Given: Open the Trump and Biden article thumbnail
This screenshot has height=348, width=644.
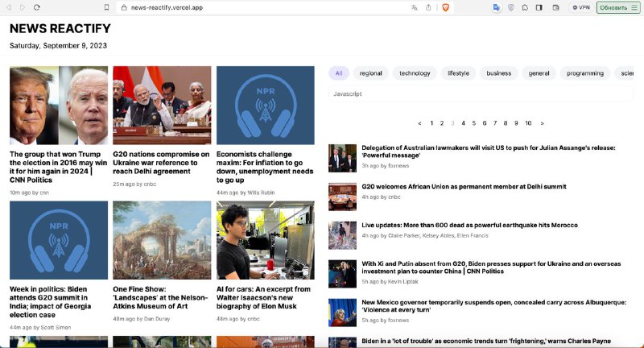Looking at the screenshot, I should click(x=59, y=106).
